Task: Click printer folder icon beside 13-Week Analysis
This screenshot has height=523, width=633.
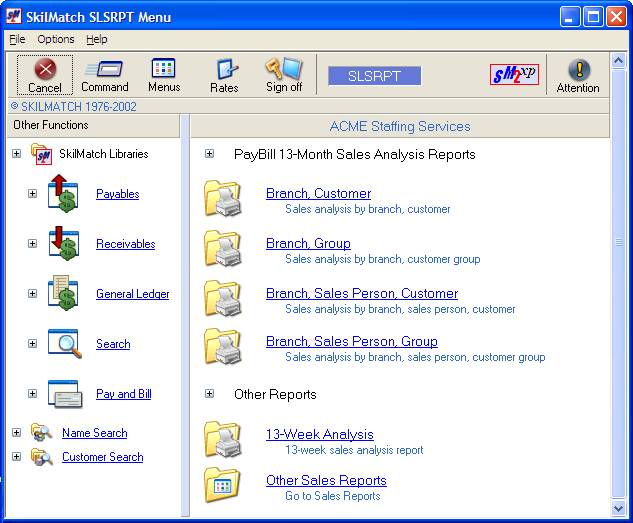Action: tap(223, 439)
